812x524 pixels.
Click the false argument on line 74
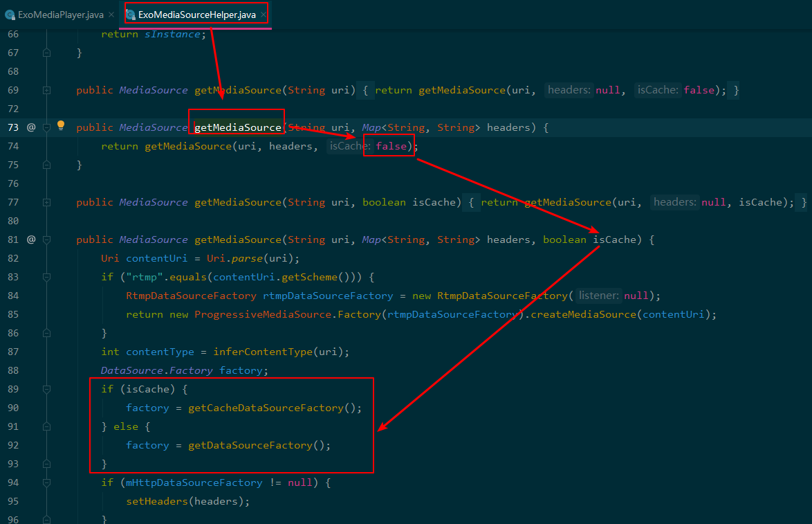click(391, 146)
